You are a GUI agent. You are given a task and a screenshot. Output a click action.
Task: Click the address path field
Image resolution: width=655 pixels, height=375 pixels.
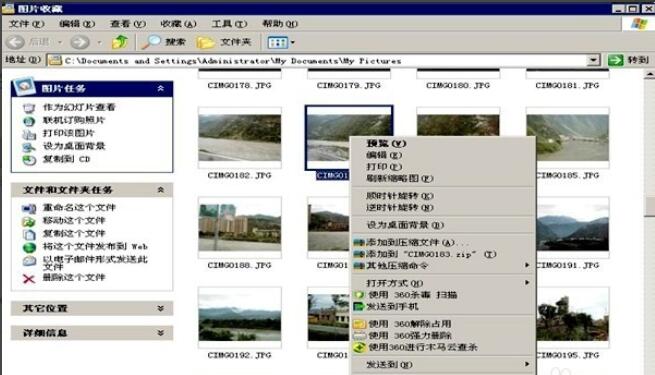click(x=317, y=61)
